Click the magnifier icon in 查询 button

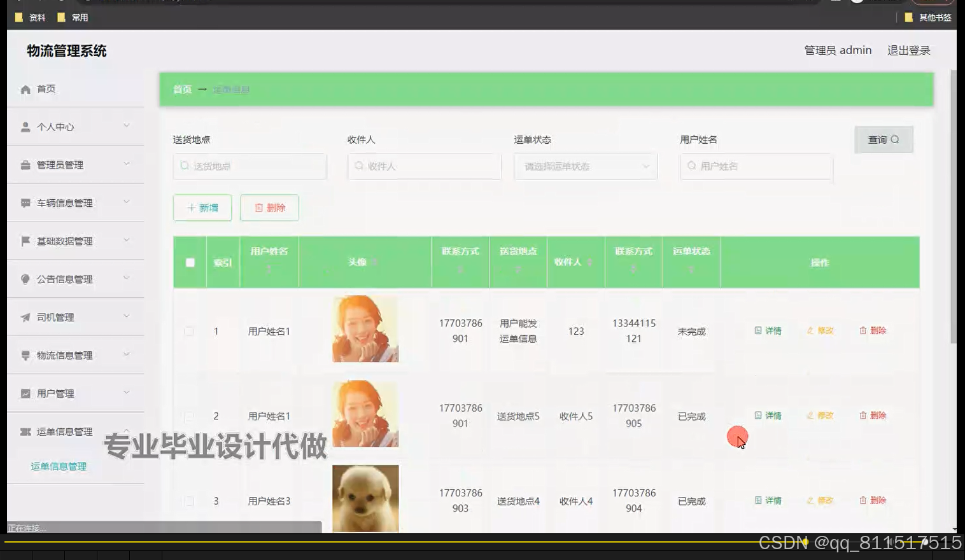894,139
